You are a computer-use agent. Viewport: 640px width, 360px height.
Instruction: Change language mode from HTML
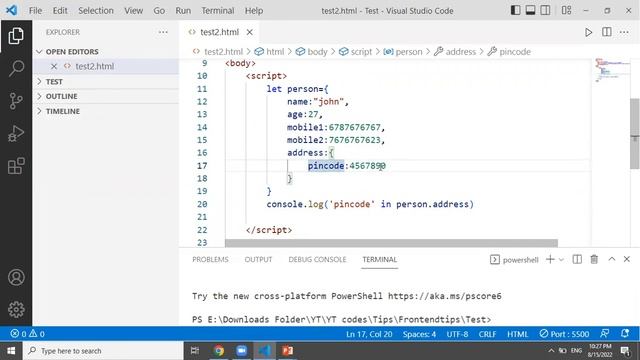pos(518,334)
